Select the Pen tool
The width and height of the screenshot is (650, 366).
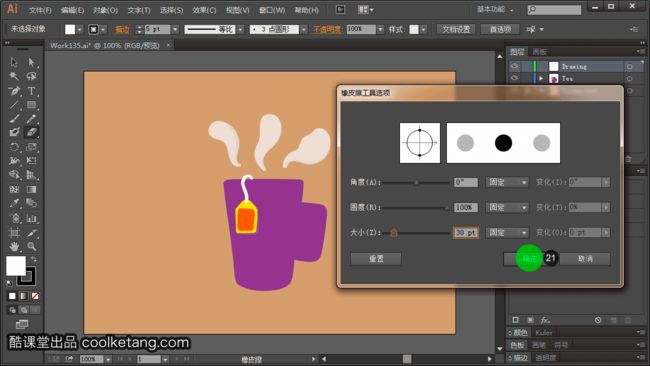pyautogui.click(x=14, y=91)
